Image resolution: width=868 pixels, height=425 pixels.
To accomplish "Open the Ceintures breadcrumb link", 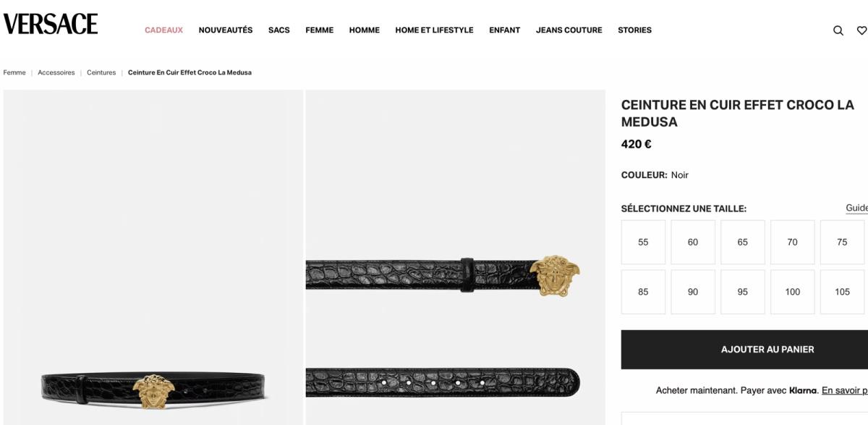I will [101, 72].
